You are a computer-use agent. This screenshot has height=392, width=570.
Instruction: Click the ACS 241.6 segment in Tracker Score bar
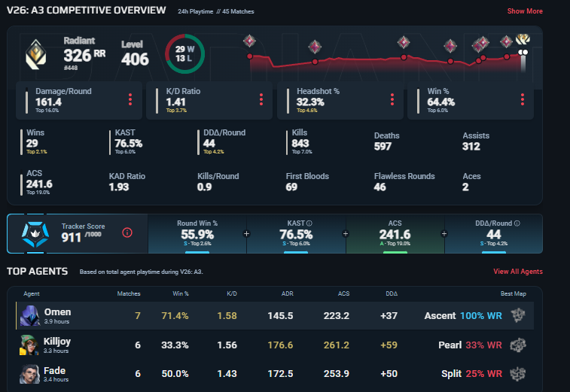point(395,233)
